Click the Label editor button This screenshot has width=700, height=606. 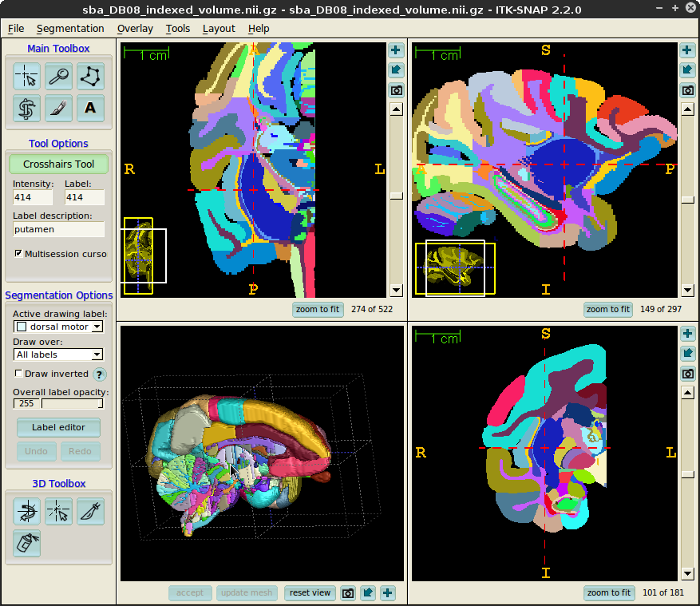58,427
